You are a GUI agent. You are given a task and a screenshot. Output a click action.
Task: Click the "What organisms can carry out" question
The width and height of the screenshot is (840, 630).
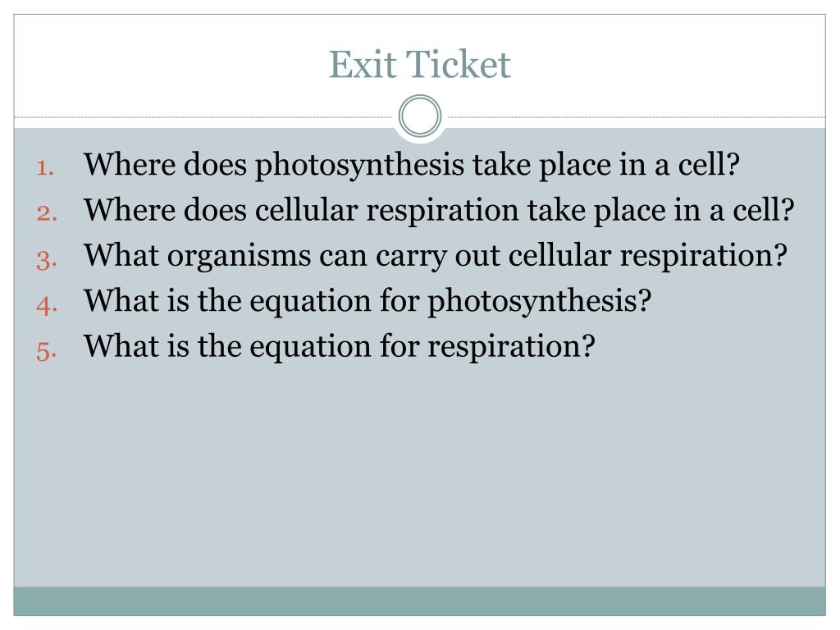435,257
